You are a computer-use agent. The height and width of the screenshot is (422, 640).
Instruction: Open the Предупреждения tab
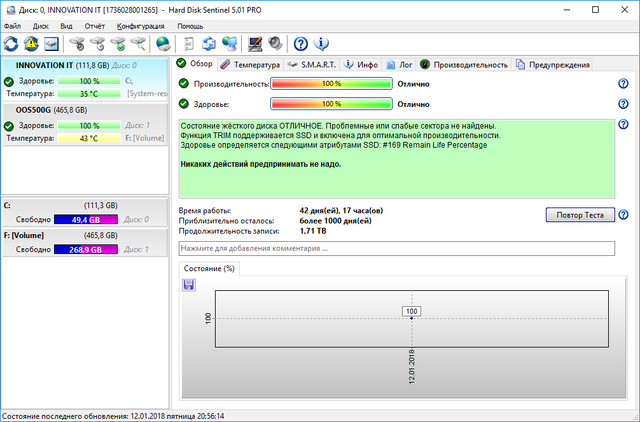coord(553,64)
